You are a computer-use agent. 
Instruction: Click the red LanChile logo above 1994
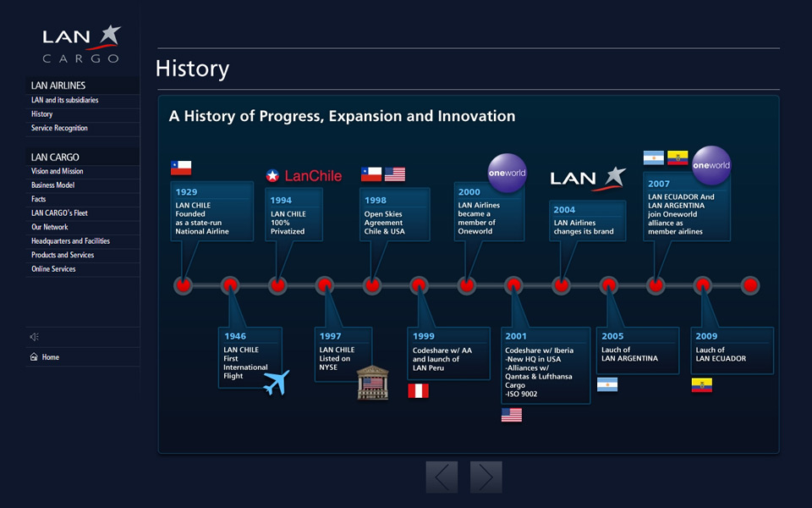(304, 176)
